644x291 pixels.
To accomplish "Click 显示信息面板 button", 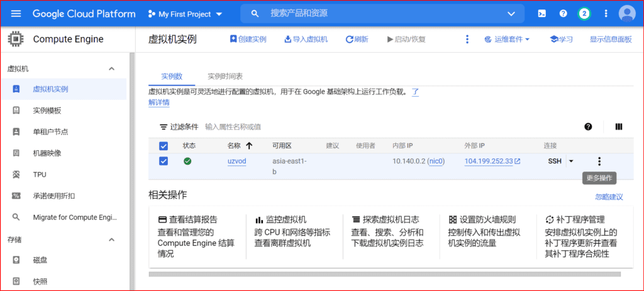I will pyautogui.click(x=611, y=40).
